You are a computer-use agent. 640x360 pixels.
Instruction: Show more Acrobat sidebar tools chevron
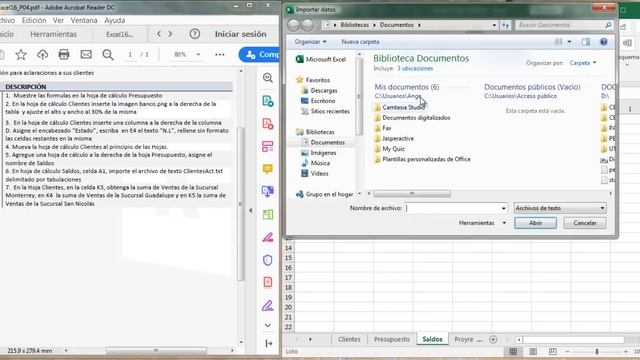tap(268, 325)
